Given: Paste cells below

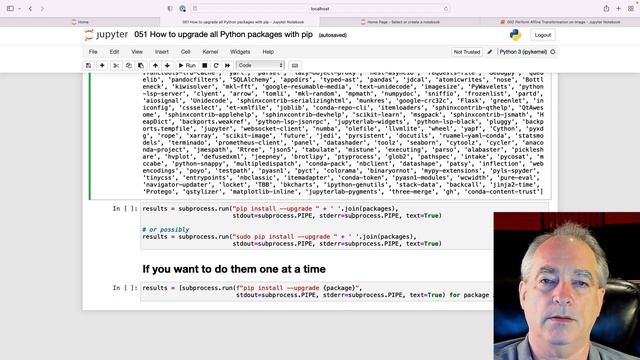Looking at the screenshot, I should (141, 65).
